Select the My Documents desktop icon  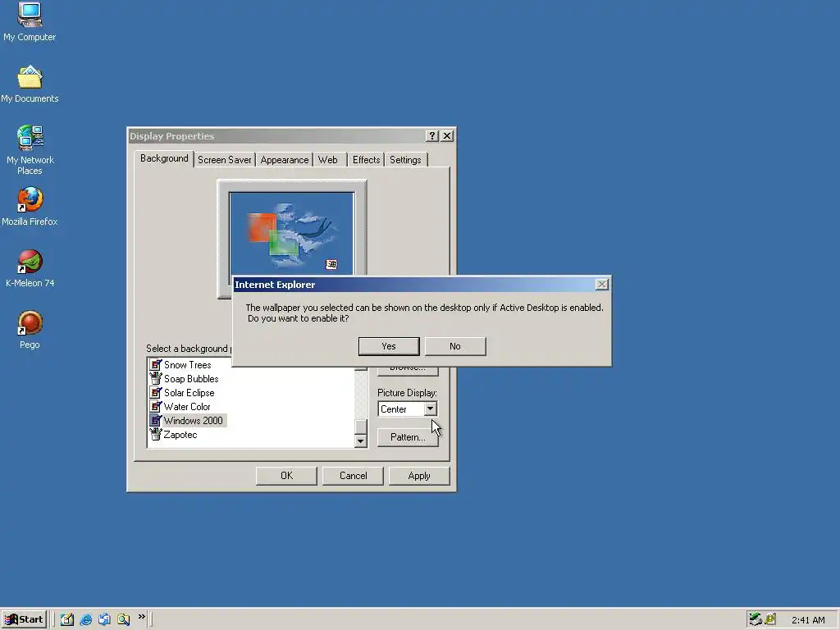30,84
